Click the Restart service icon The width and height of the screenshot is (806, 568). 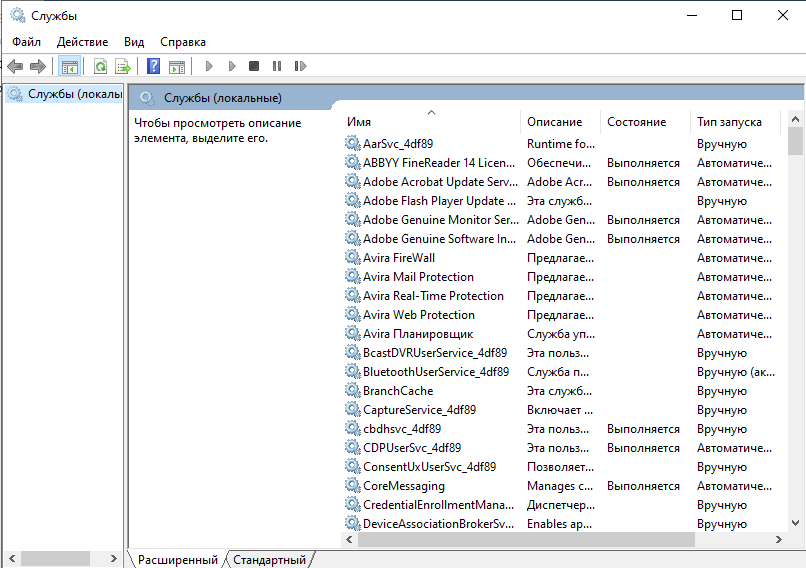tap(300, 66)
